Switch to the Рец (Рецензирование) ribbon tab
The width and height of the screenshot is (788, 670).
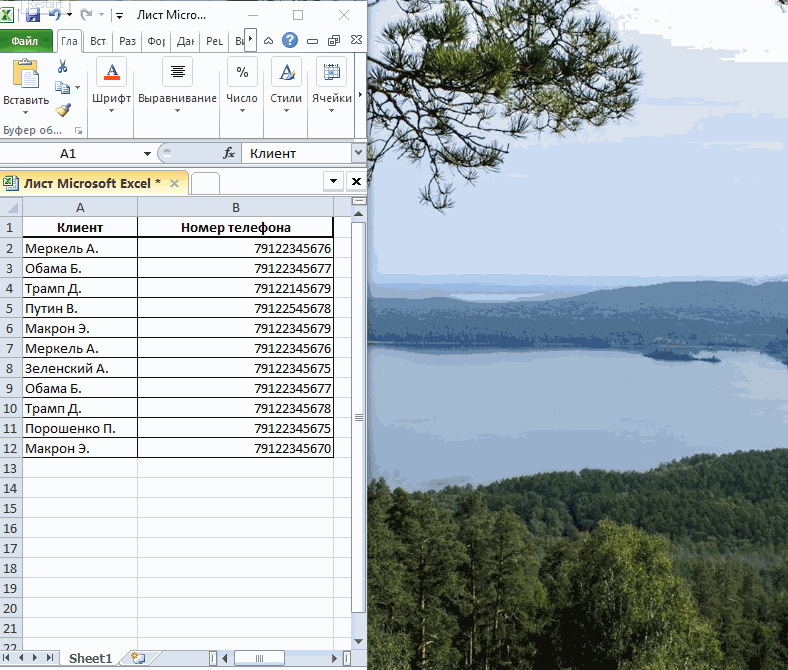click(214, 41)
